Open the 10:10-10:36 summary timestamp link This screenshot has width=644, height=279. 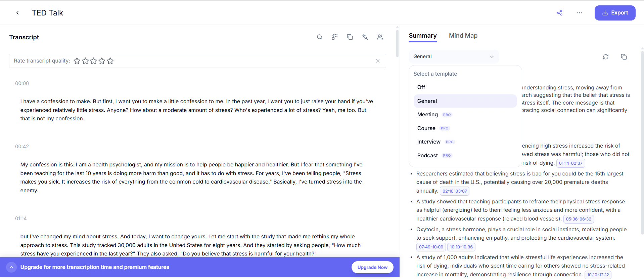[461, 247]
